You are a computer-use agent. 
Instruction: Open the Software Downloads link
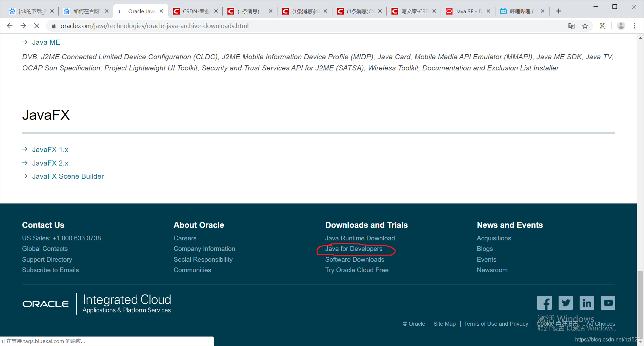(355, 260)
